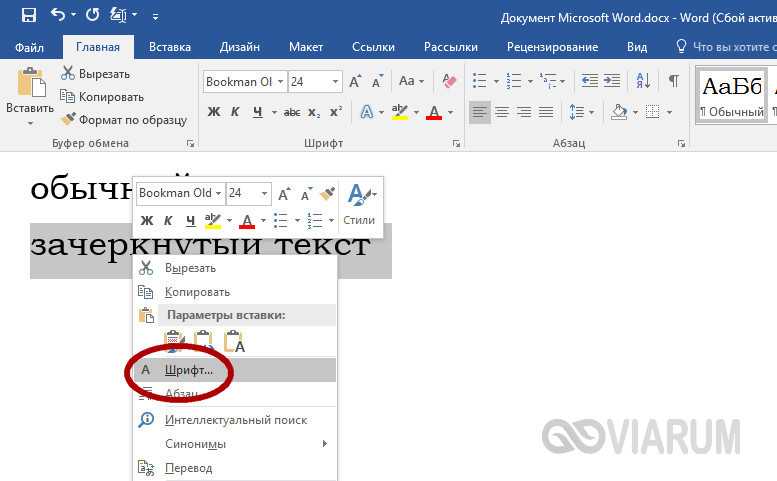Apply yellow text highlight color in ribbon
The width and height of the screenshot is (777, 481).
[x=400, y=112]
